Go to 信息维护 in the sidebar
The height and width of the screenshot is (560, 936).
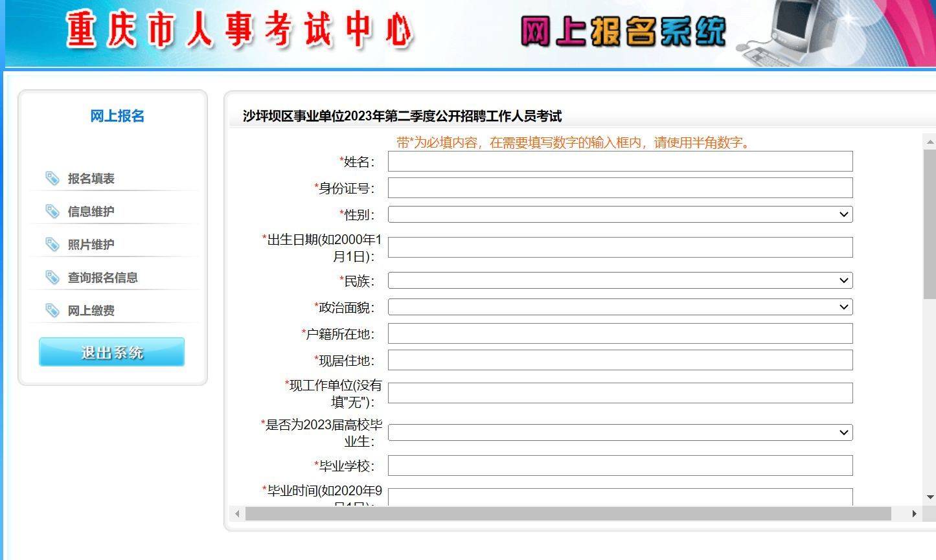click(91, 212)
